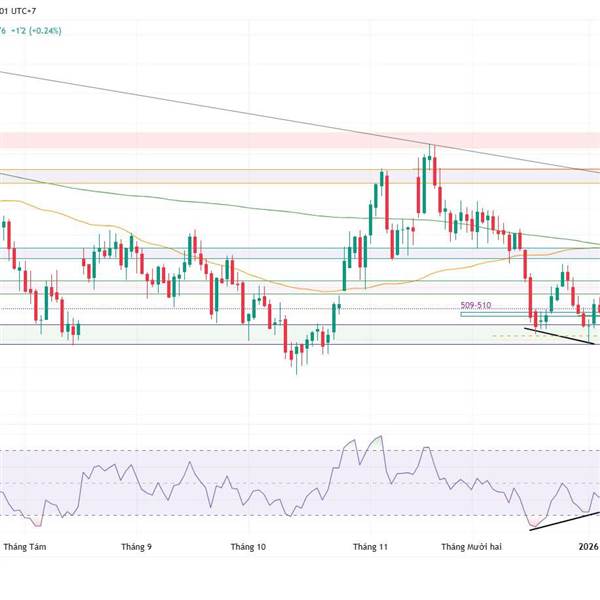Click the 'Tháng 9' time axis label

tap(136, 547)
